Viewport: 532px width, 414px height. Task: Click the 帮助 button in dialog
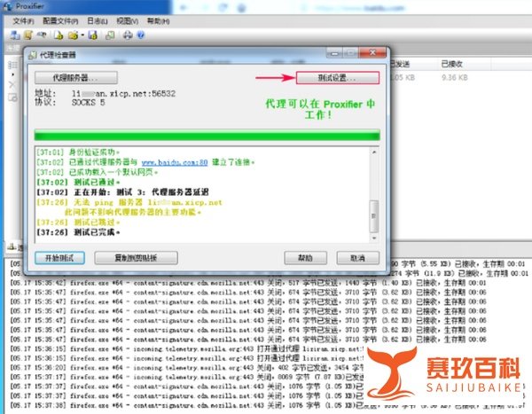pyautogui.click(x=305, y=258)
